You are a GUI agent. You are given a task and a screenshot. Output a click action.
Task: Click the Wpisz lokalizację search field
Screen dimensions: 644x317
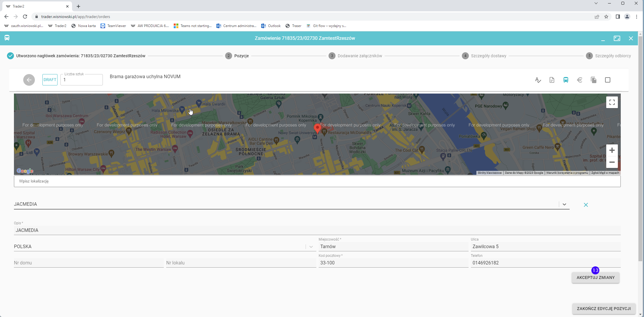[x=317, y=181]
